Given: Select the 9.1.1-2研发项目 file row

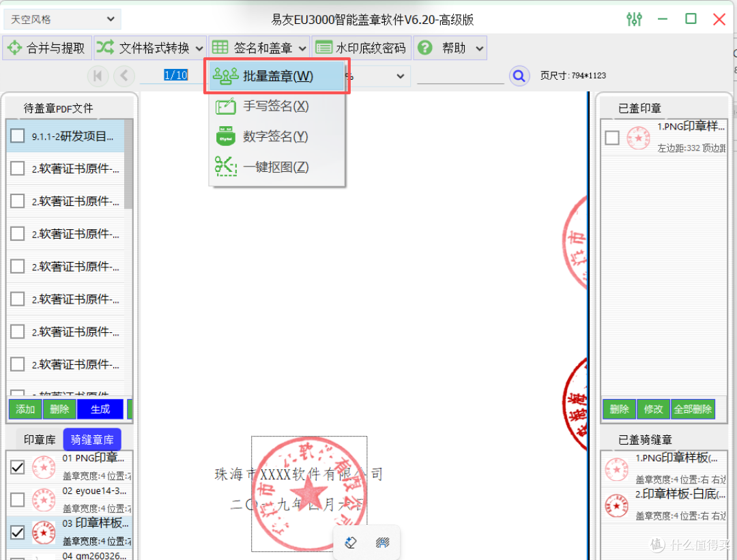Looking at the screenshot, I should [66, 136].
